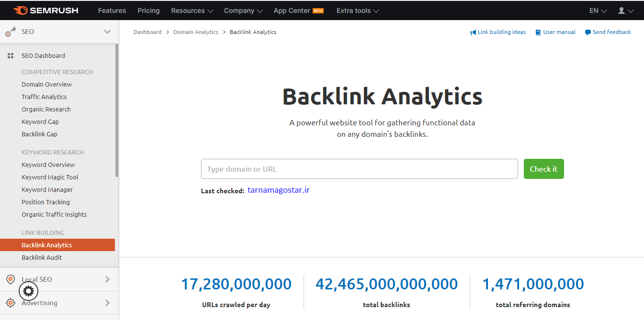Click the COMPETITIVE RESEARCH section label
Screen dimensions: 644x320
(x=57, y=72)
